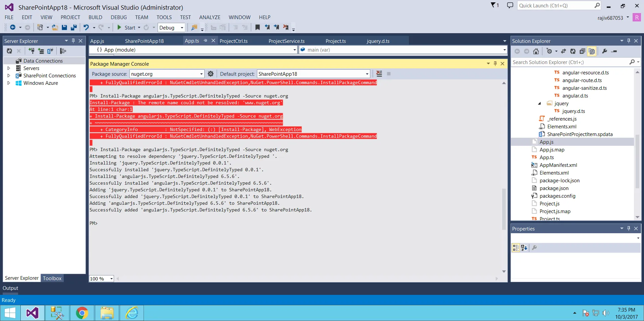
Task: Toggle Alphabetical sort in Properties panel
Action: [524, 248]
